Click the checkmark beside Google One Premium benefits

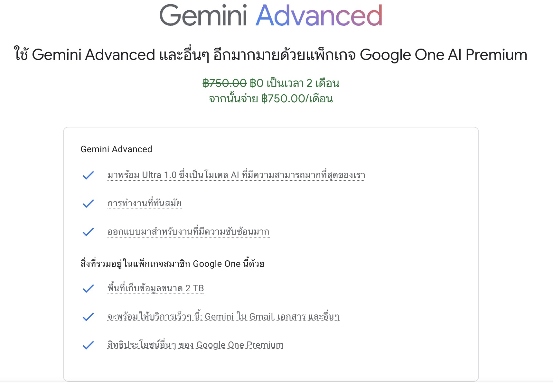(88, 345)
